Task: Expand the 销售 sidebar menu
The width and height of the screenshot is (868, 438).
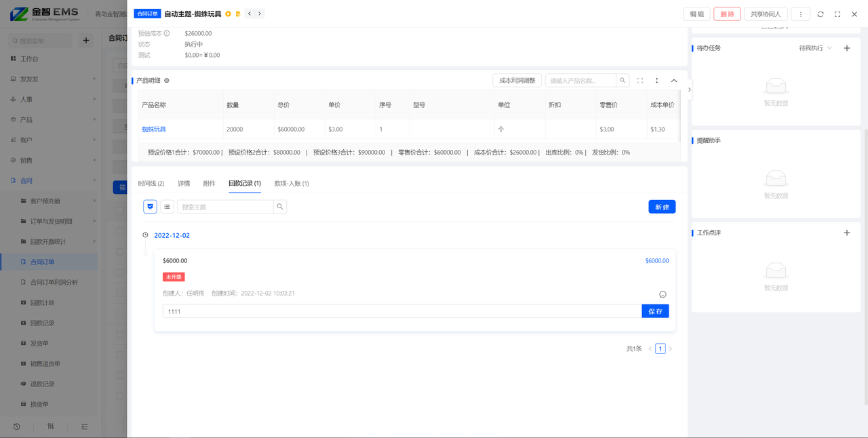Action: click(x=49, y=161)
